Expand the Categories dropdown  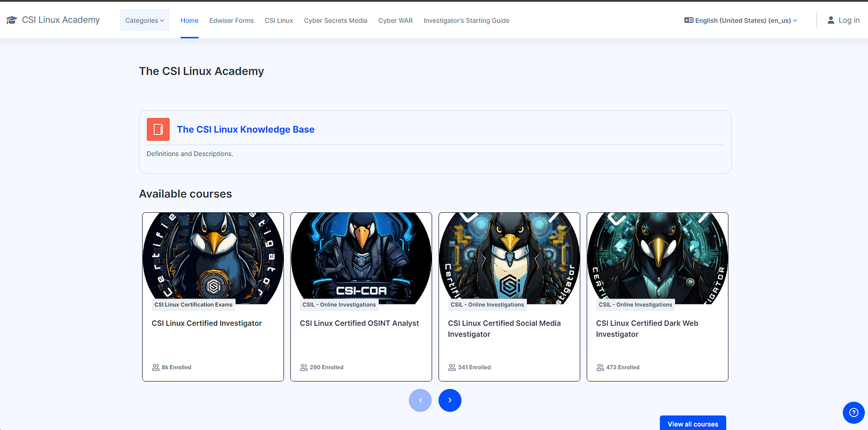(144, 20)
